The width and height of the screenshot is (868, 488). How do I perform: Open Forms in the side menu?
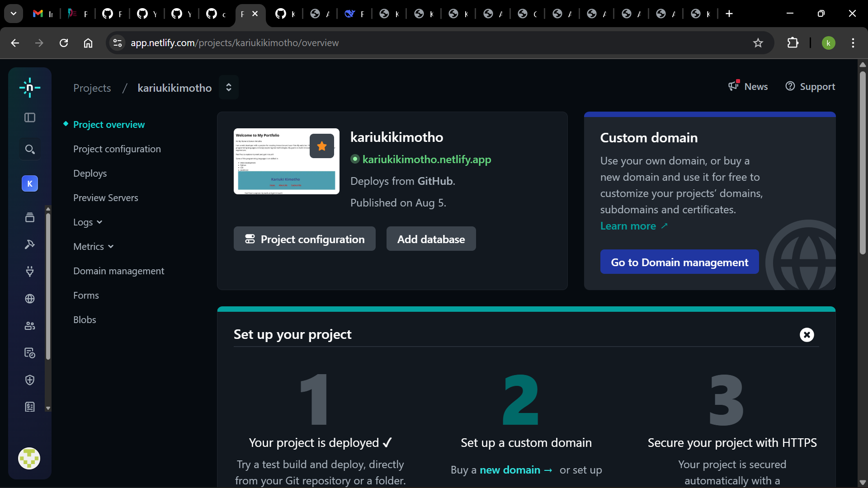click(86, 296)
